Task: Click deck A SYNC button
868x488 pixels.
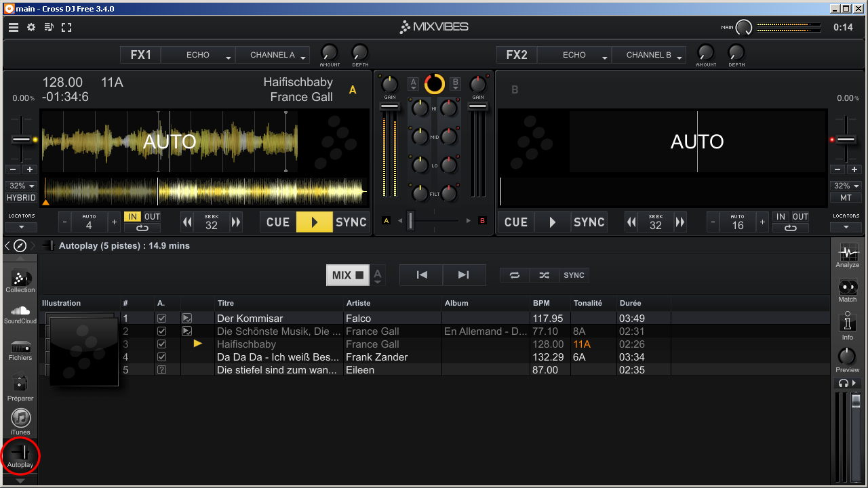Action: 351,222
